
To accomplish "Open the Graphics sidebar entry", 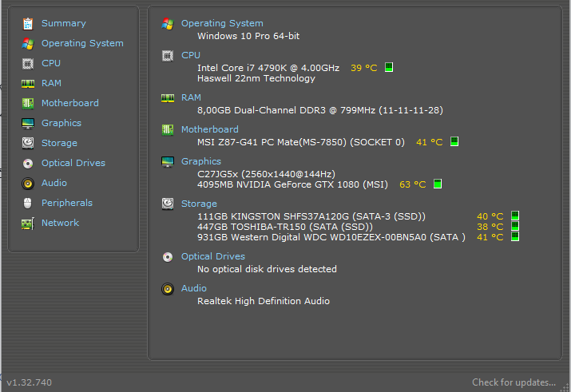I will pos(61,123).
